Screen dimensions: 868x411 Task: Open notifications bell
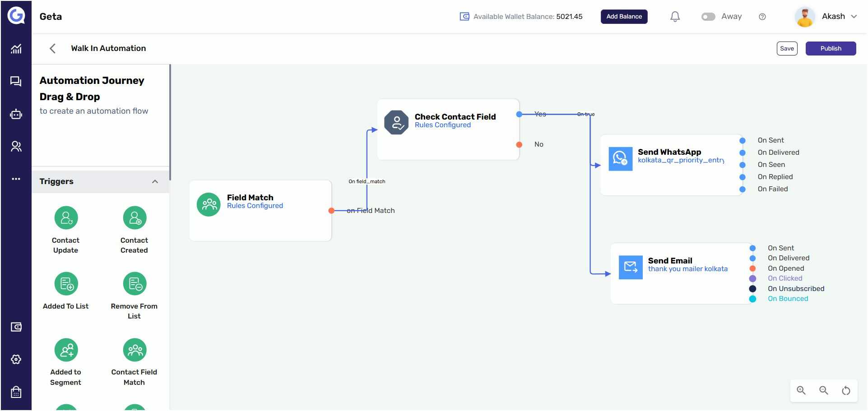pyautogui.click(x=675, y=17)
